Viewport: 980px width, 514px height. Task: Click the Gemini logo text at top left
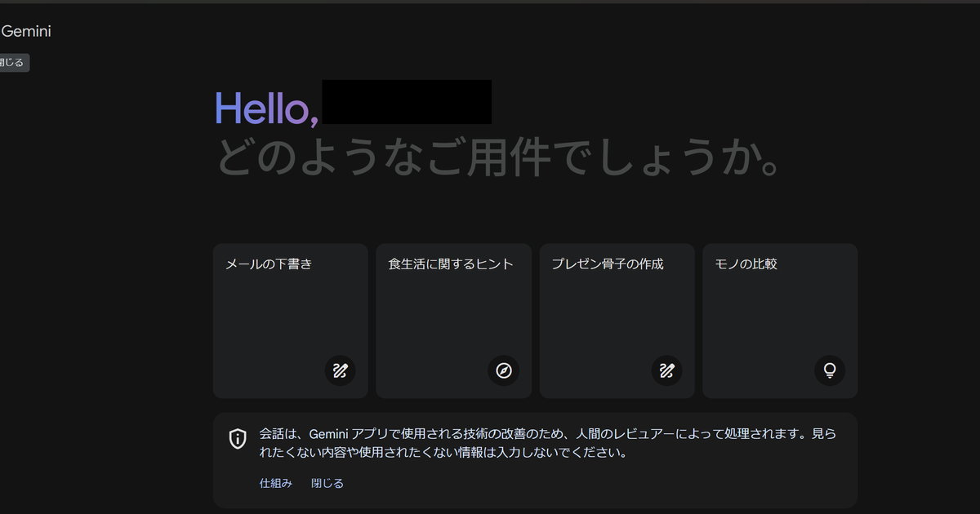(26, 31)
